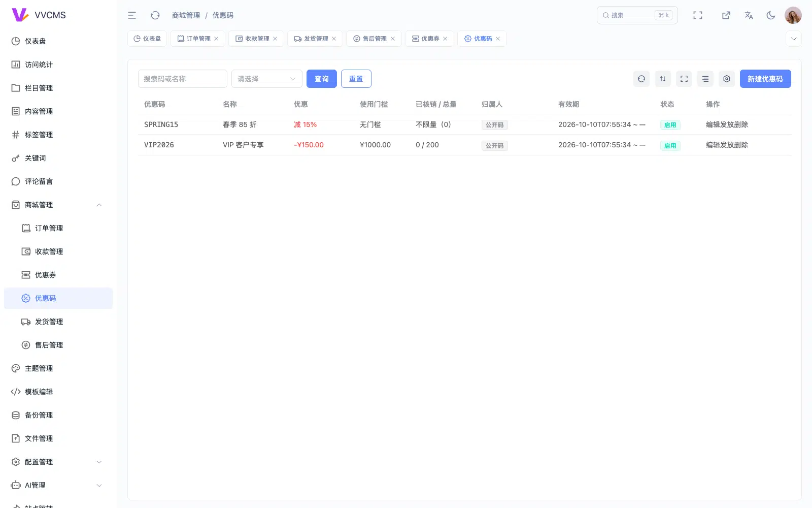The image size is (812, 508).
Task: Click 商城管理 in the breadcrumb
Action: [186, 15]
